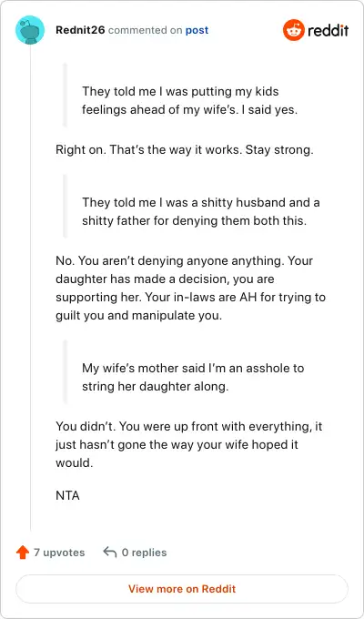364x619 pixels.
Task: Click the "7 upvotes" count label
Action: (59, 553)
